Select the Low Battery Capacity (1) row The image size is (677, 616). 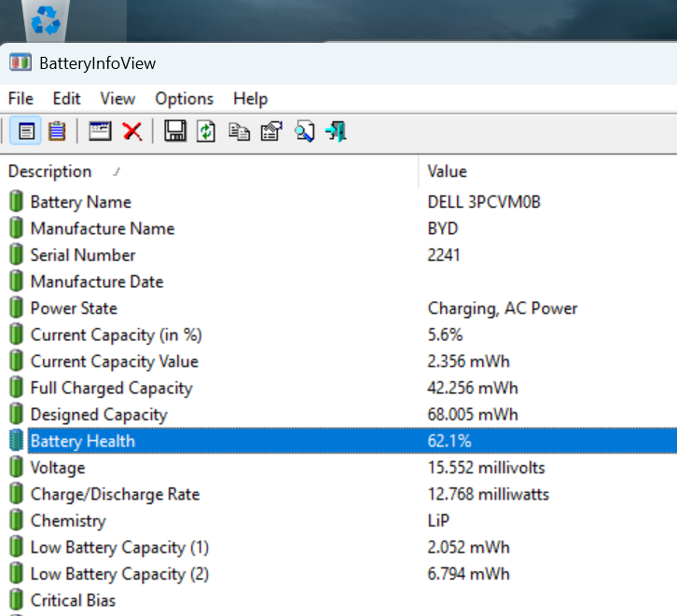(338, 547)
